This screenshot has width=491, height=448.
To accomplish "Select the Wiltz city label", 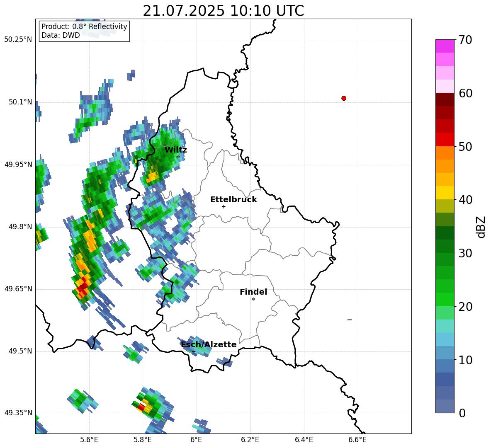I will click(x=176, y=150).
